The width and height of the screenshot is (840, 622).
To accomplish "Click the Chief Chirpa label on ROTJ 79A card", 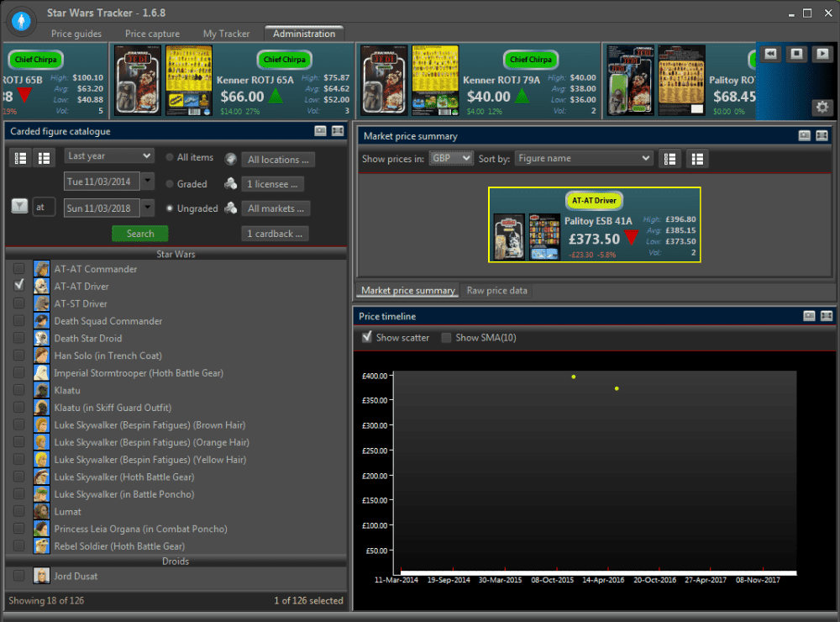I will coord(530,59).
